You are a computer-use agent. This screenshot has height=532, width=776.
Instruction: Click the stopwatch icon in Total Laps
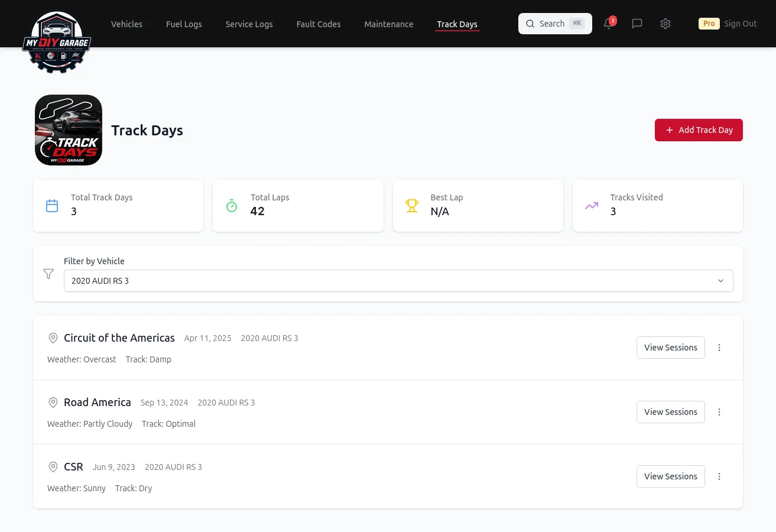232,206
